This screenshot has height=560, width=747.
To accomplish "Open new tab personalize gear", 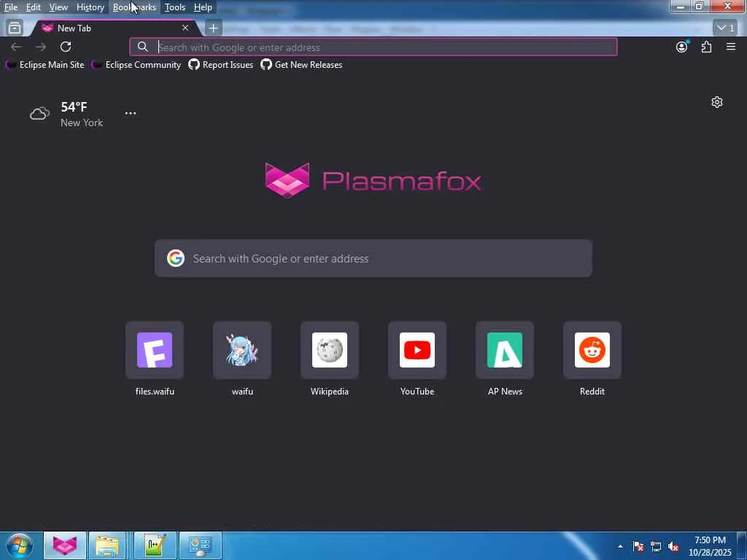I will click(717, 102).
